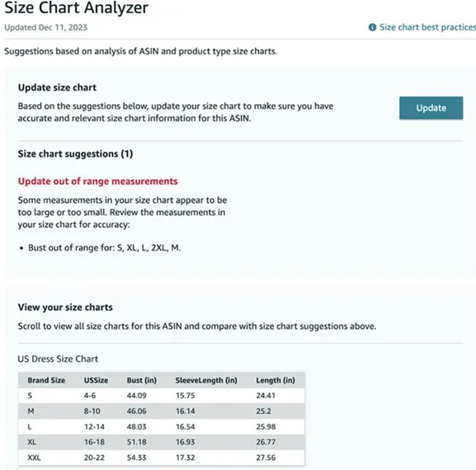Screen dimensions: 476x470
Task: Click the Length (in) column header
Action: click(276, 380)
